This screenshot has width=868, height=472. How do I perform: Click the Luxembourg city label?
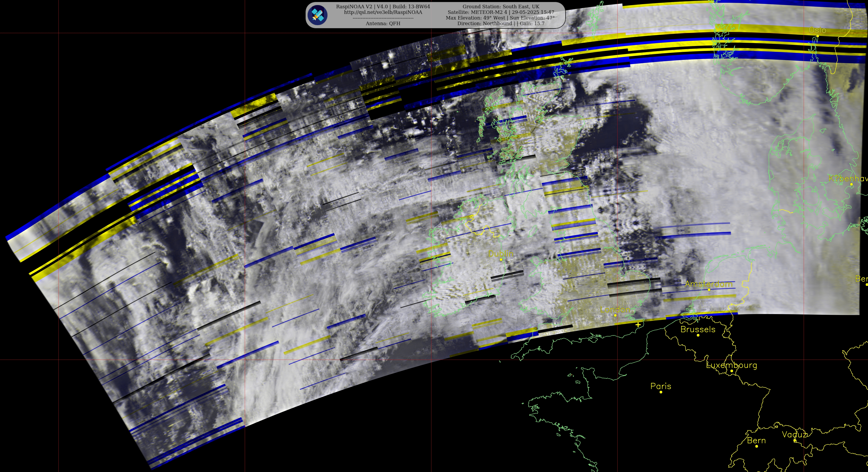click(x=731, y=365)
